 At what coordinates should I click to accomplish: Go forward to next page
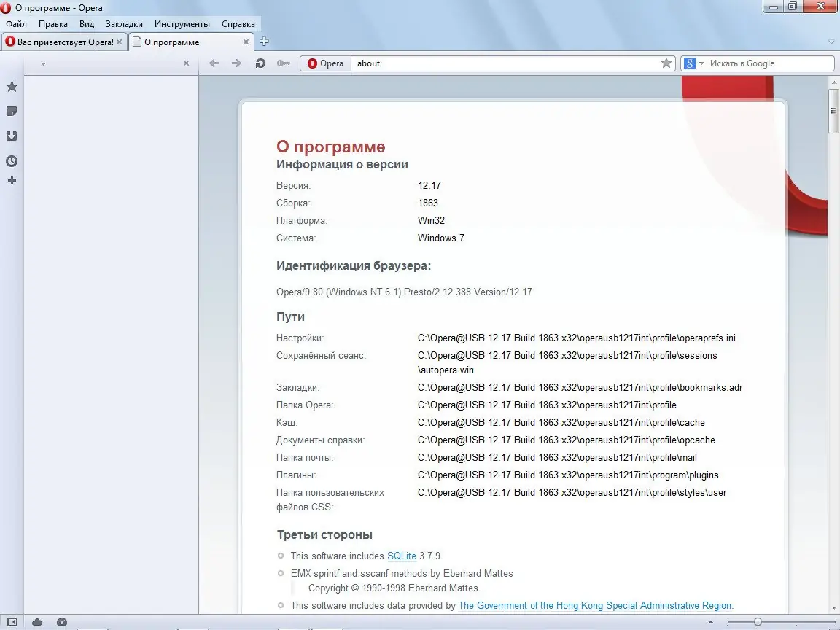(236, 63)
